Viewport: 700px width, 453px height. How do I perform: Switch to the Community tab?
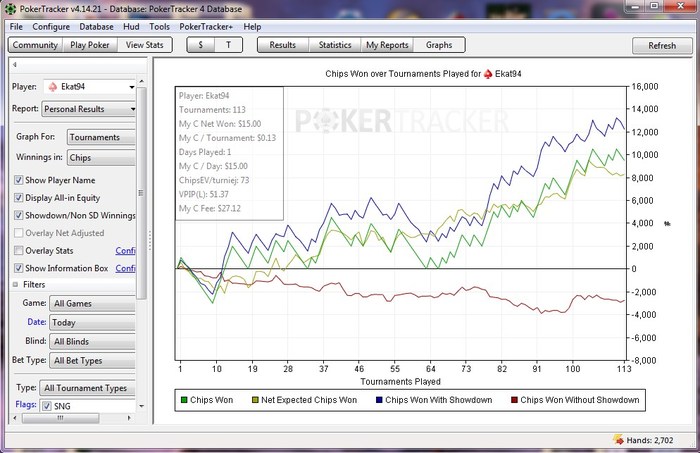point(35,45)
